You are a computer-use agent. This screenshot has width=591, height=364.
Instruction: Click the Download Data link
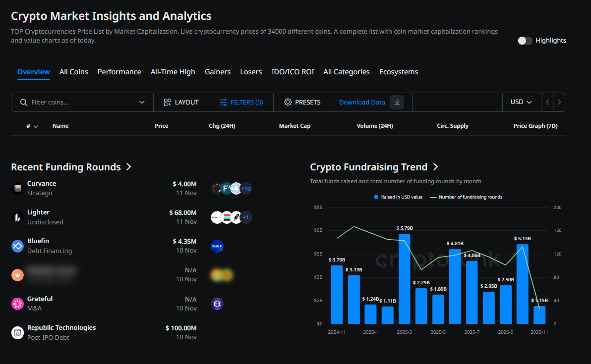click(x=362, y=103)
